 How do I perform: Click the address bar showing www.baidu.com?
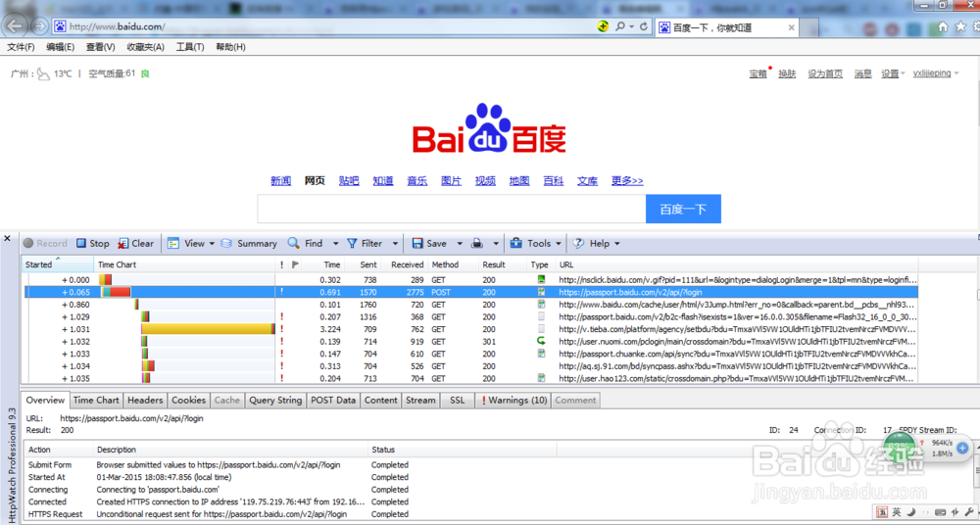click(x=325, y=26)
